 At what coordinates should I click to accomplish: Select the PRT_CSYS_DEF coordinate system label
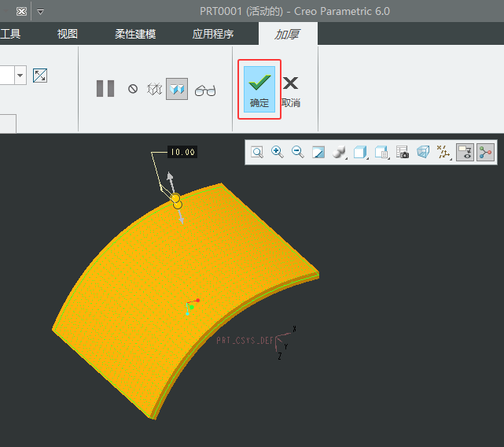point(245,341)
